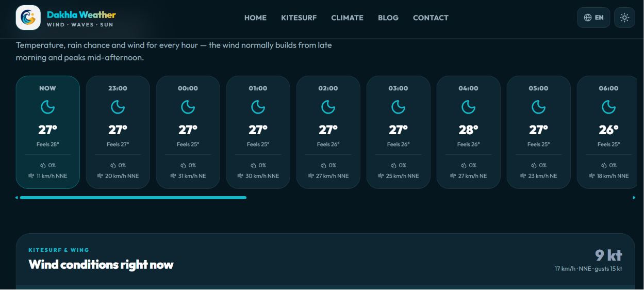The image size is (644, 290).
Task: Click the 26° temperature in the 06:00 card
Action: pos(609,130)
